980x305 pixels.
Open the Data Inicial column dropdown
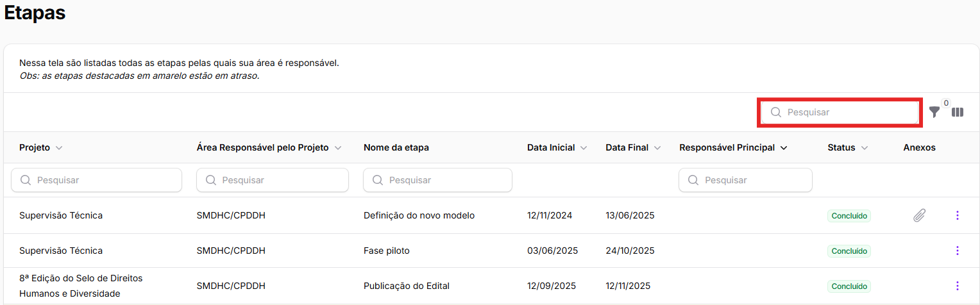point(584,148)
